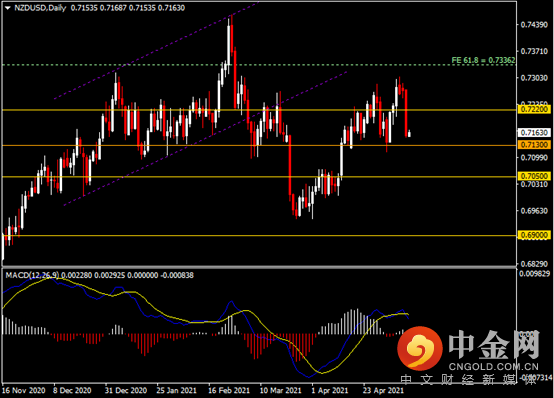Click the 16 Feb 2021 date label
Screen dimensions: 554x398
229,390
